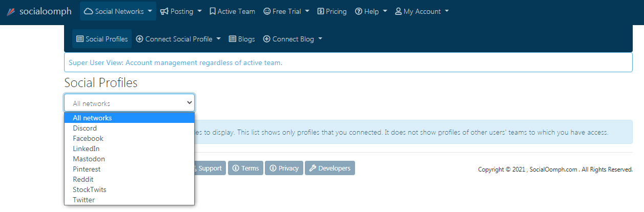This screenshot has width=644, height=212.
Task: Click the megaphone icon beside Posting
Action: pos(164,11)
